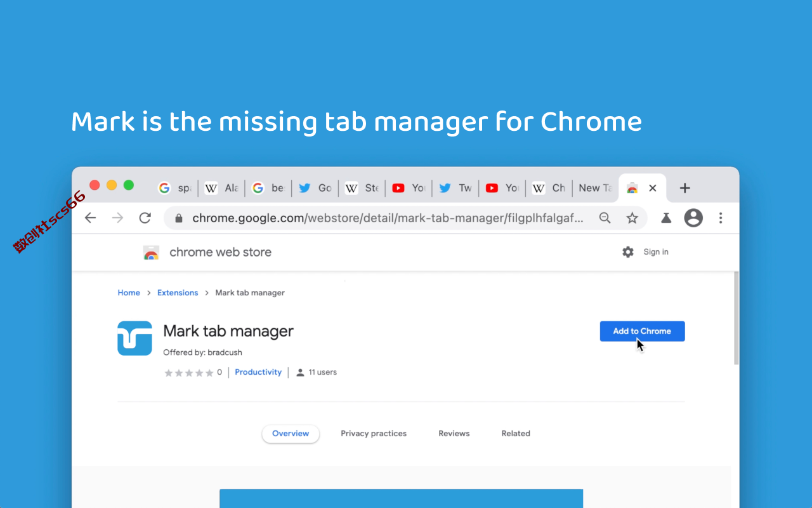The image size is (812, 508).
Task: Close the active web store tab
Action: (653, 188)
